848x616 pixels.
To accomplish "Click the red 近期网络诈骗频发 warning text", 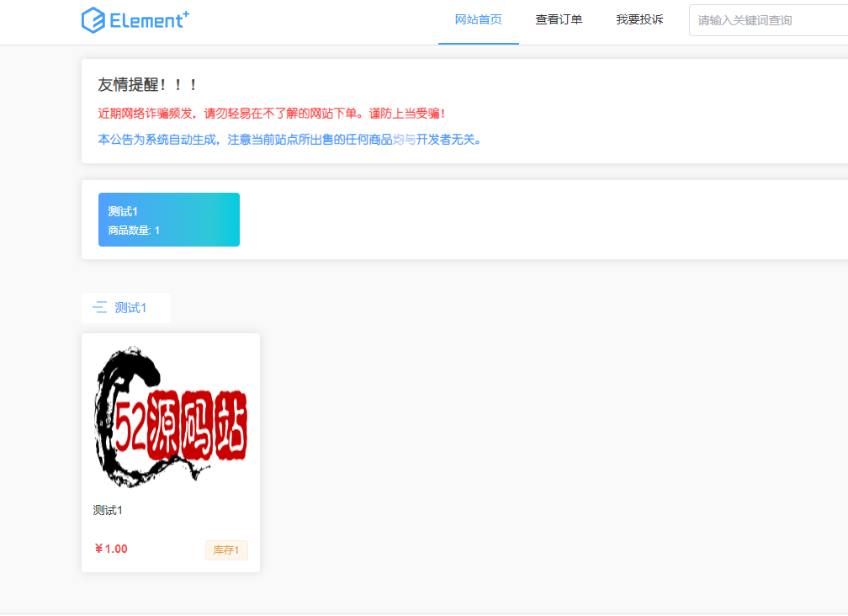I will [272, 114].
